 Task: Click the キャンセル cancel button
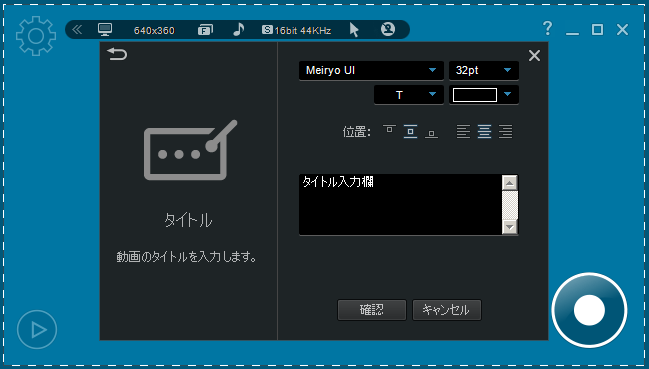[x=447, y=310]
